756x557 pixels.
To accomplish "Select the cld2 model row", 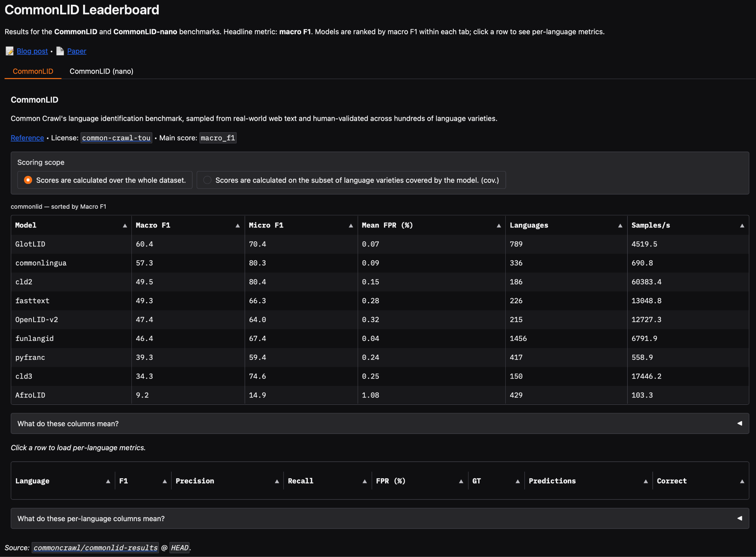I will coord(380,282).
